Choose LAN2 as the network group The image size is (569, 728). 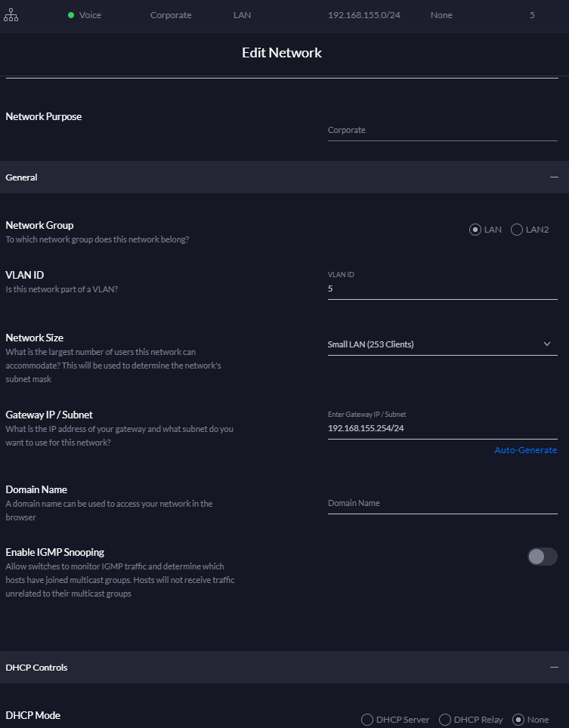point(517,230)
